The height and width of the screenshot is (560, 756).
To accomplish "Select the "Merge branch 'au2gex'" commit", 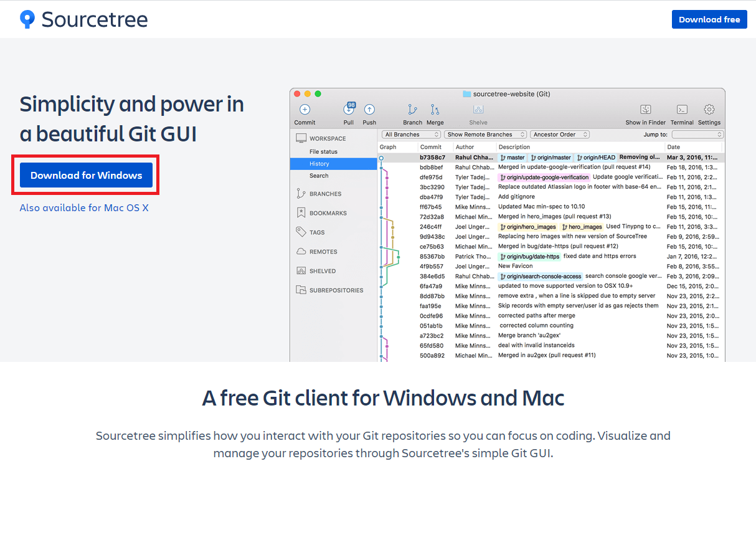I will (529, 336).
